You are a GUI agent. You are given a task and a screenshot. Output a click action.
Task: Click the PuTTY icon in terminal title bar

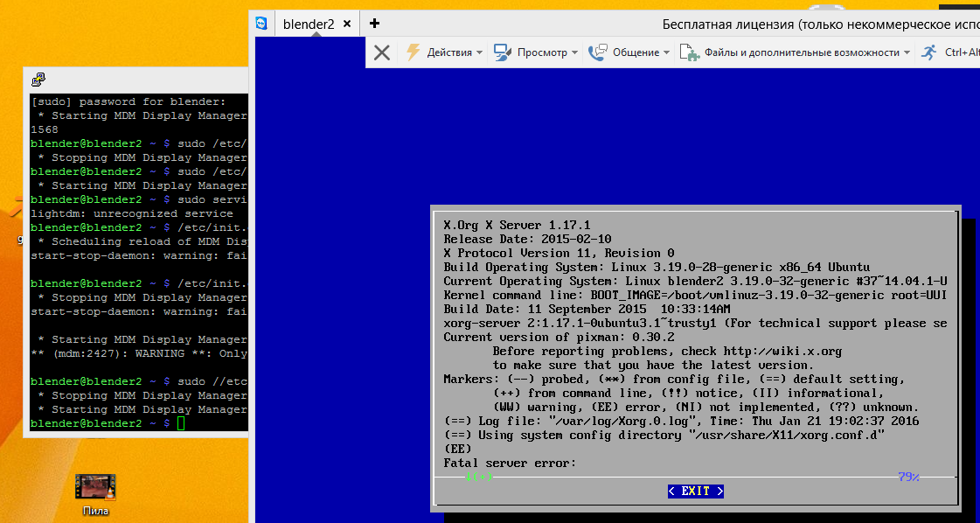pos(38,80)
